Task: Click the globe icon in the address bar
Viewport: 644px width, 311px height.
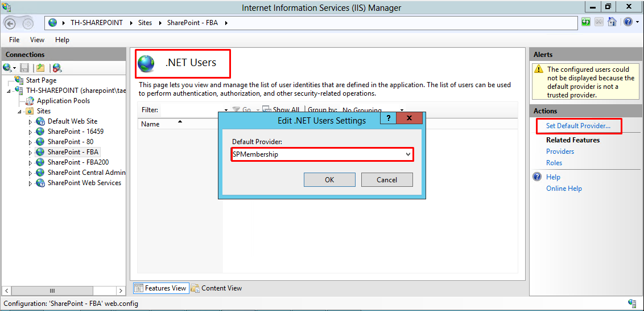Action: coord(52,23)
